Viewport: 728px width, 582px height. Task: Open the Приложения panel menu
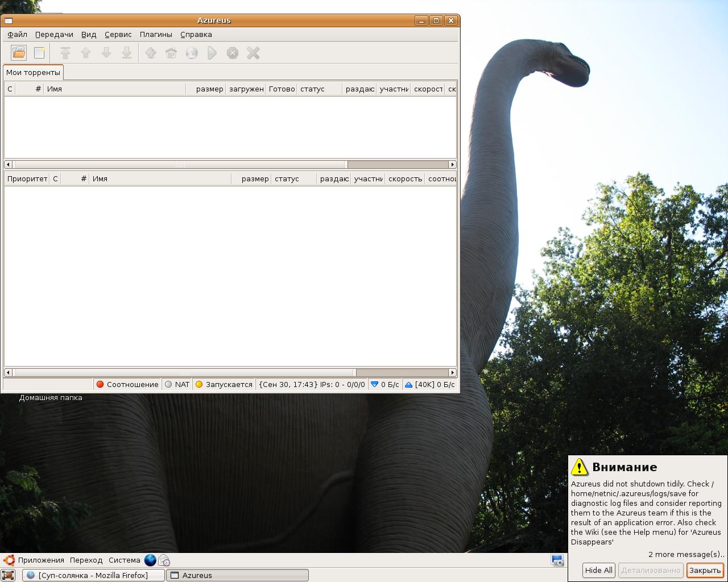[x=34, y=560]
